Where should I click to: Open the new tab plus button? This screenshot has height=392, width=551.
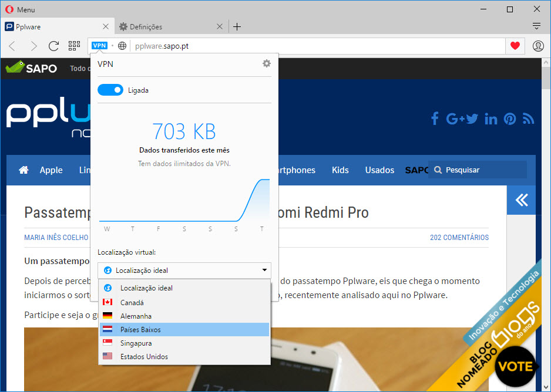237,26
